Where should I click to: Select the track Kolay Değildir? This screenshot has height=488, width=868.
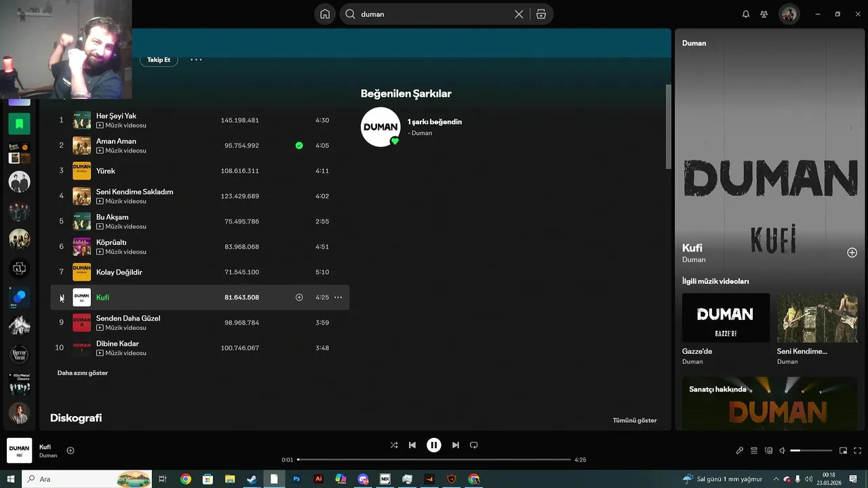click(200, 272)
